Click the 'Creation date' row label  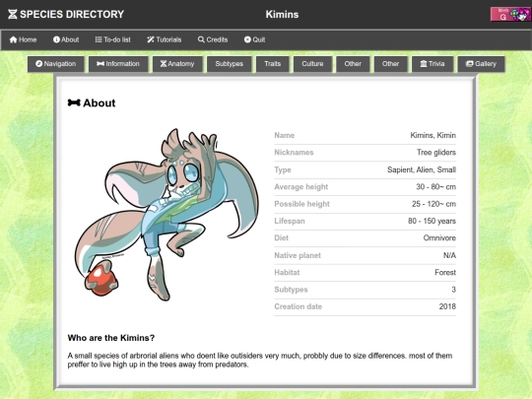coord(299,306)
